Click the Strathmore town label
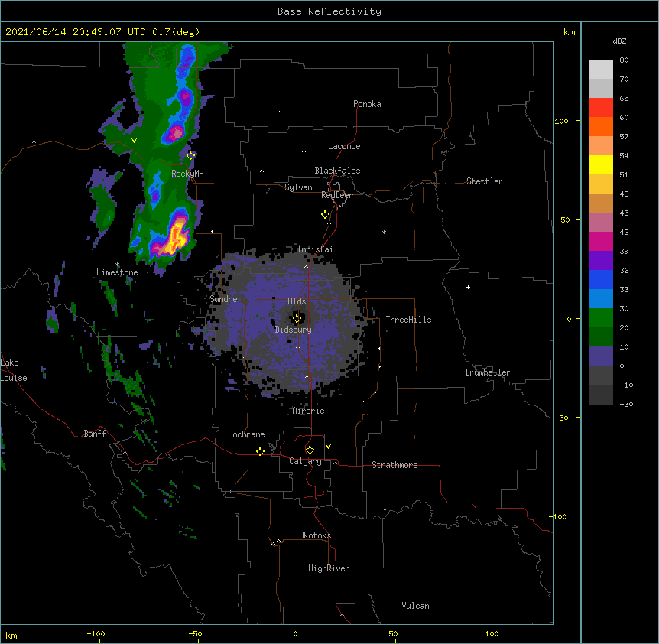Screen dimensions: 659x644 tap(394, 465)
